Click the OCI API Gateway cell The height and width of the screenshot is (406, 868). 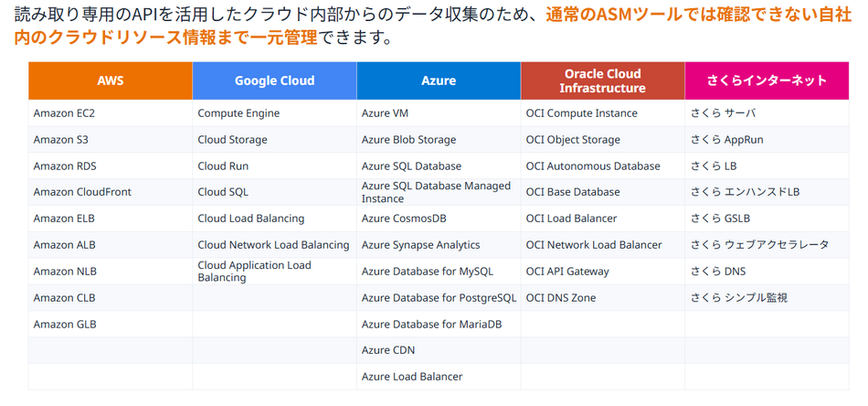click(603, 272)
